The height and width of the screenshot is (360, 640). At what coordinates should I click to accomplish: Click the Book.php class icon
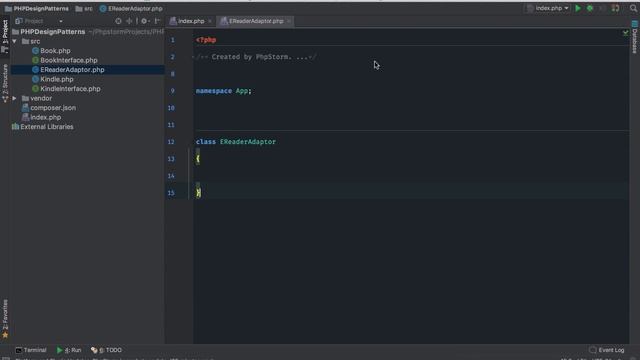click(36, 51)
